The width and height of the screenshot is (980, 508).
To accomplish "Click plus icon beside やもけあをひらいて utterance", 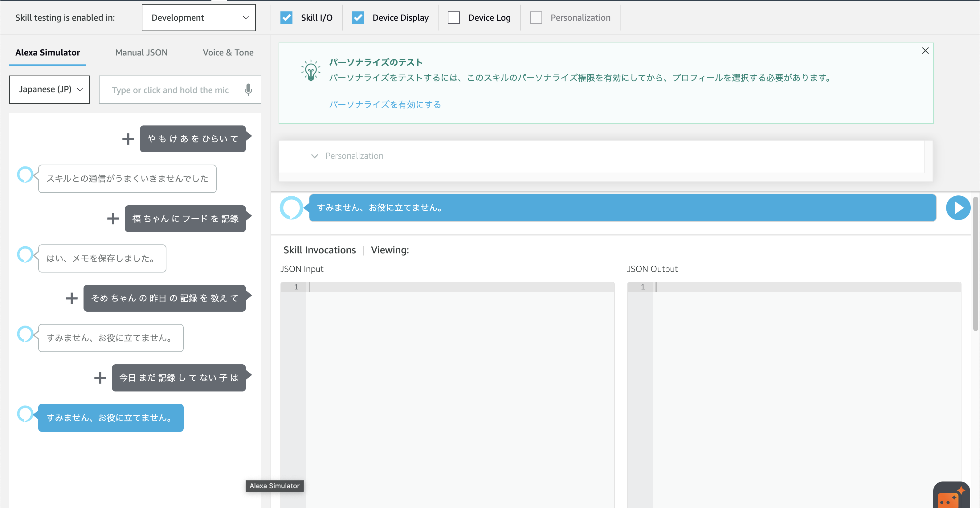I will click(128, 139).
